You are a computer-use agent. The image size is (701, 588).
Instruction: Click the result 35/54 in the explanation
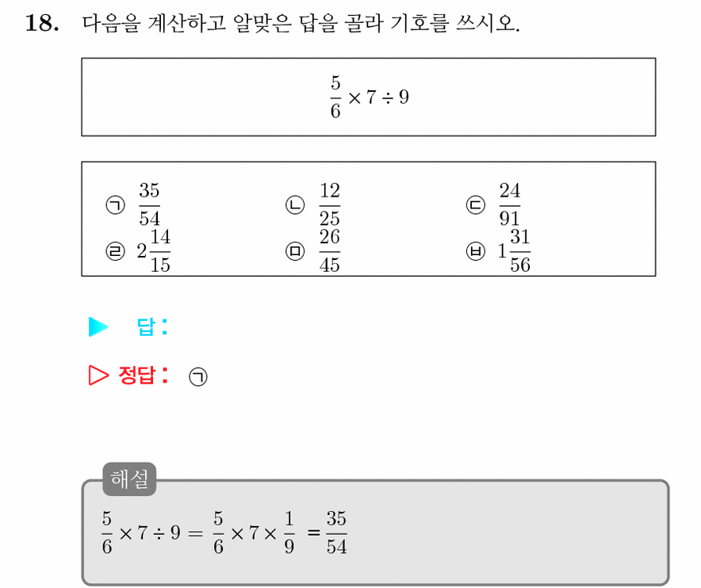coord(337,533)
